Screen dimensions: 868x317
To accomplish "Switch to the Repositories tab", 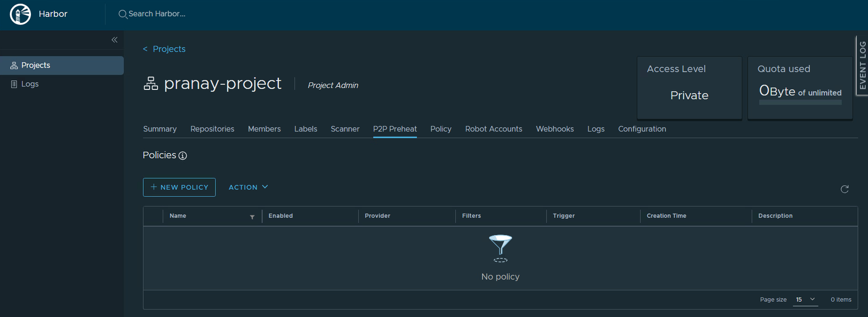I will [212, 129].
